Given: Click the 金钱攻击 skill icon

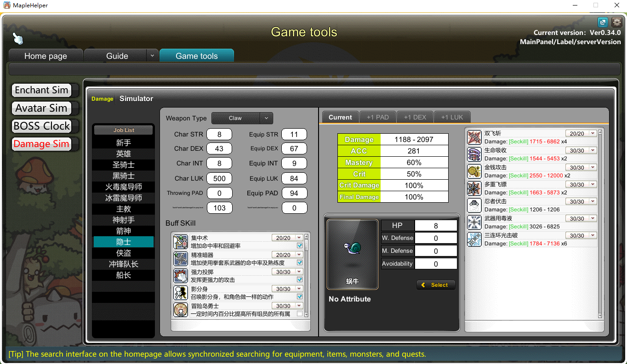Looking at the screenshot, I should pos(474,171).
